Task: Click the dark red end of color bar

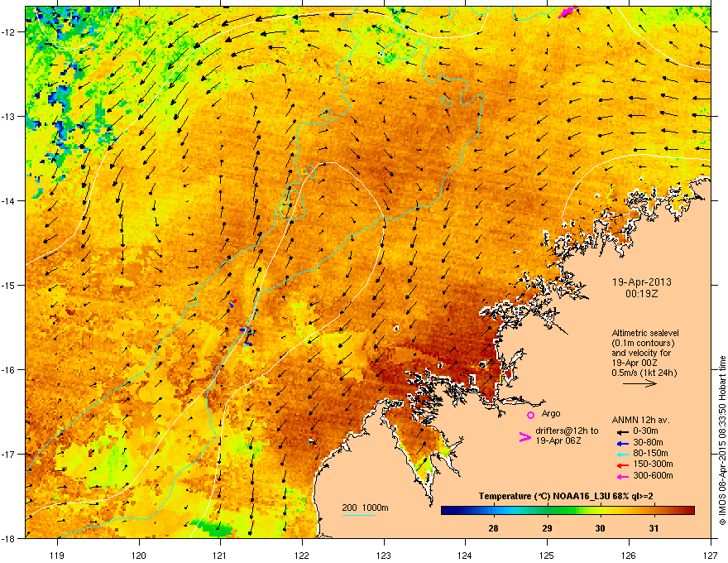Action: [691, 511]
